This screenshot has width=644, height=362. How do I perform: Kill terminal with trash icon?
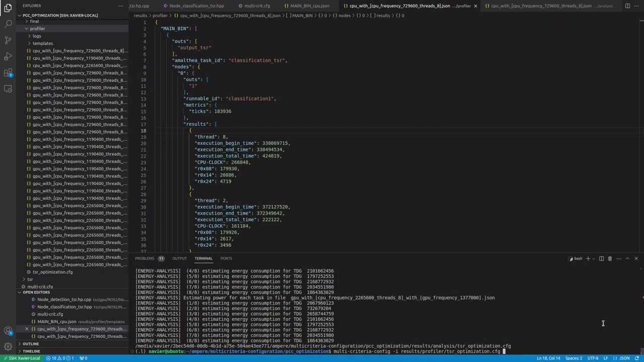tap(610, 258)
